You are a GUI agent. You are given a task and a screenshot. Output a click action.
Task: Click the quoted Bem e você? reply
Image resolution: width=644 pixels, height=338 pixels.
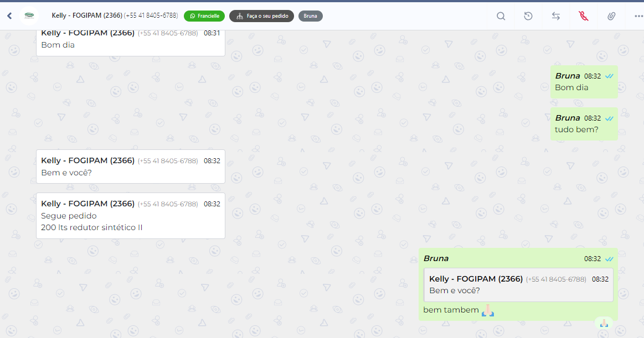coord(518,285)
